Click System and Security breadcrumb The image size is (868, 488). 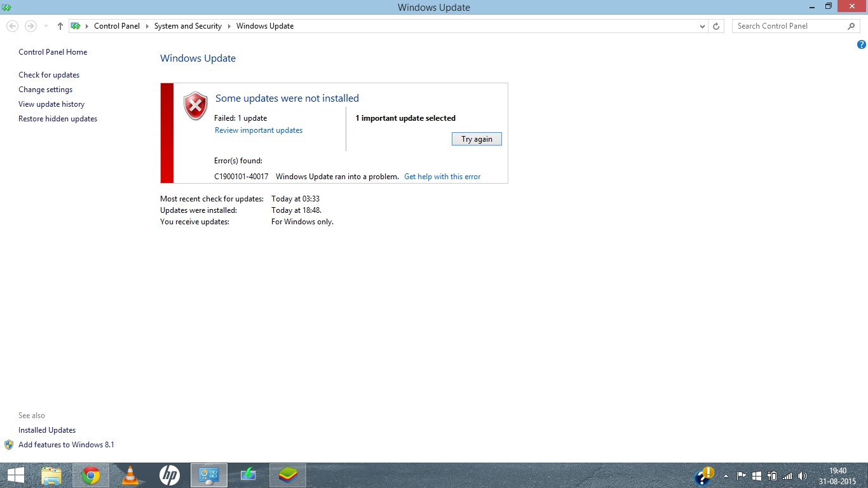point(188,26)
